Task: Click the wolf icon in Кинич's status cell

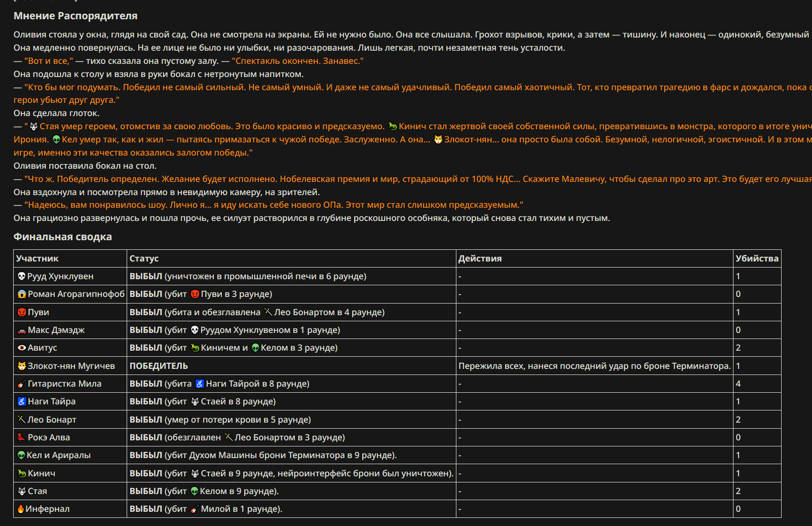Action: coord(195,473)
